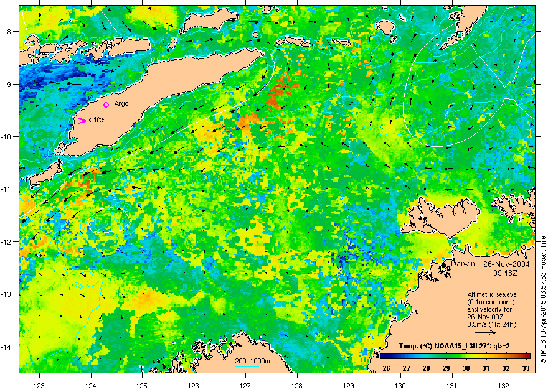Click color bar value label 26
This screenshot has width=548, height=392.
(x=386, y=368)
